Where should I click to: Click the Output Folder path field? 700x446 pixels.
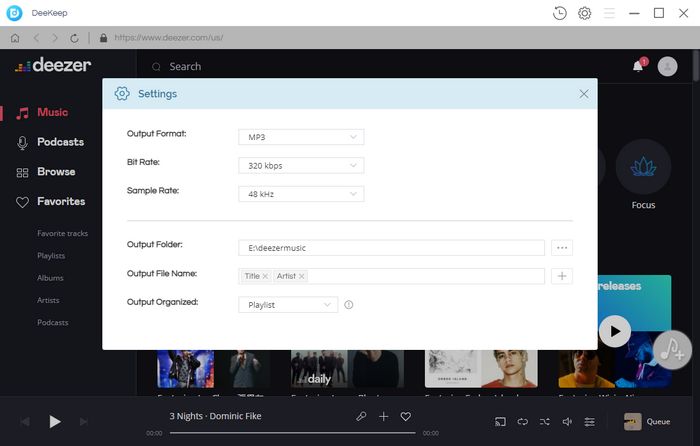tap(392, 248)
